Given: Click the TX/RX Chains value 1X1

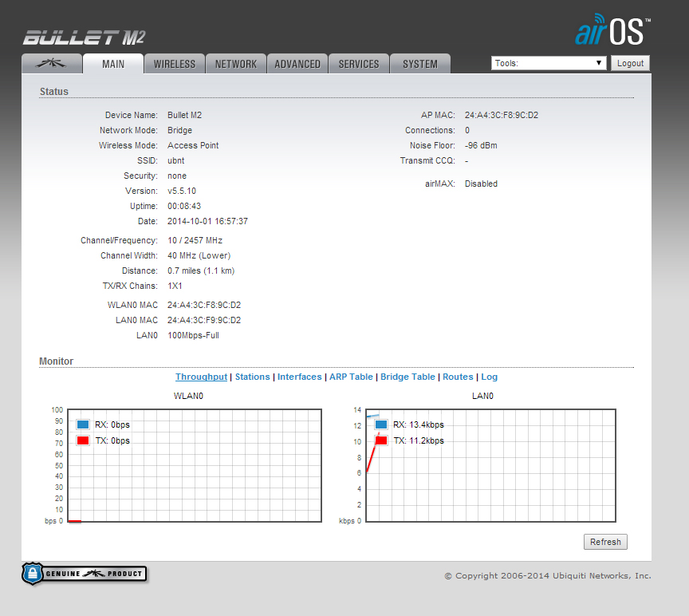Looking at the screenshot, I should click(175, 286).
